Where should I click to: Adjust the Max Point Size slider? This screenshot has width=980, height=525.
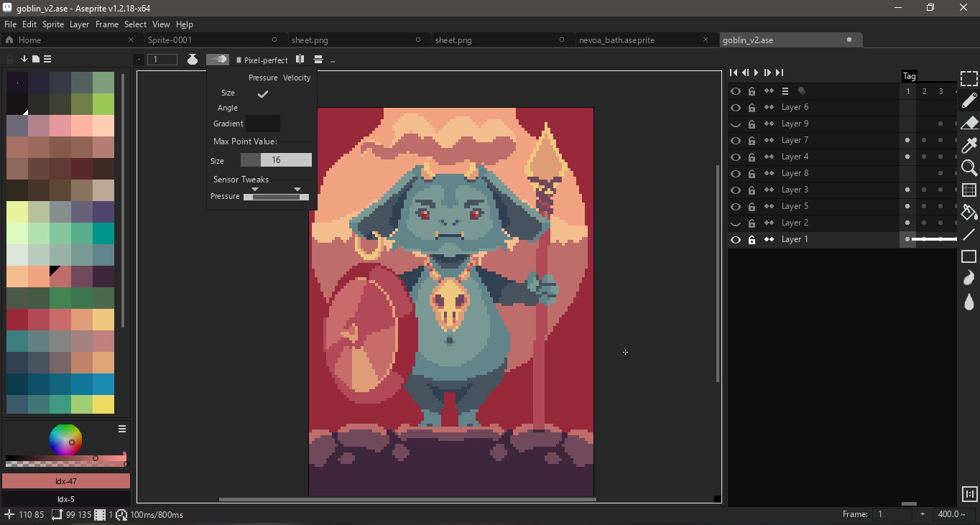click(276, 160)
